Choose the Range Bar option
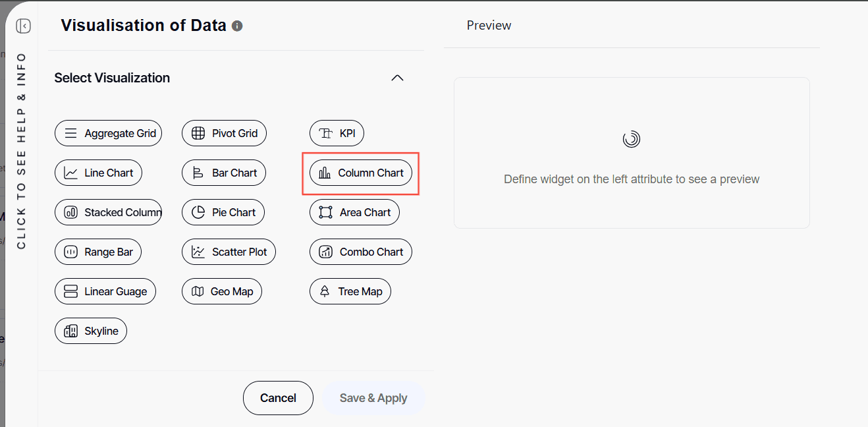Screen dimensions: 868x427 [98, 252]
